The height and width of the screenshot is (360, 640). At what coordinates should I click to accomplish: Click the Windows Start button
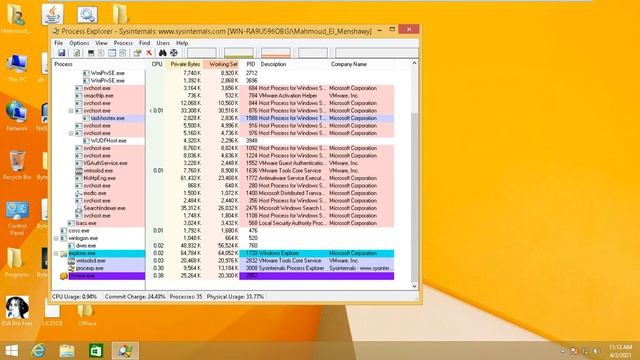pos(12,351)
